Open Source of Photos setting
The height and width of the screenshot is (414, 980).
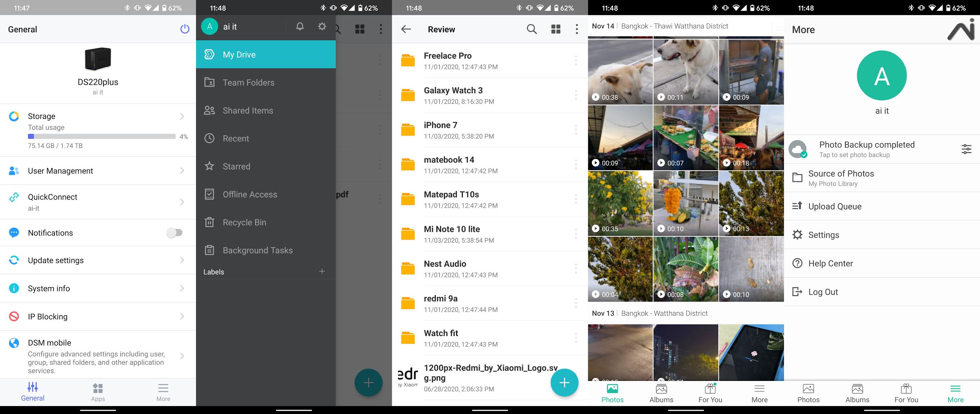pyautogui.click(x=882, y=178)
